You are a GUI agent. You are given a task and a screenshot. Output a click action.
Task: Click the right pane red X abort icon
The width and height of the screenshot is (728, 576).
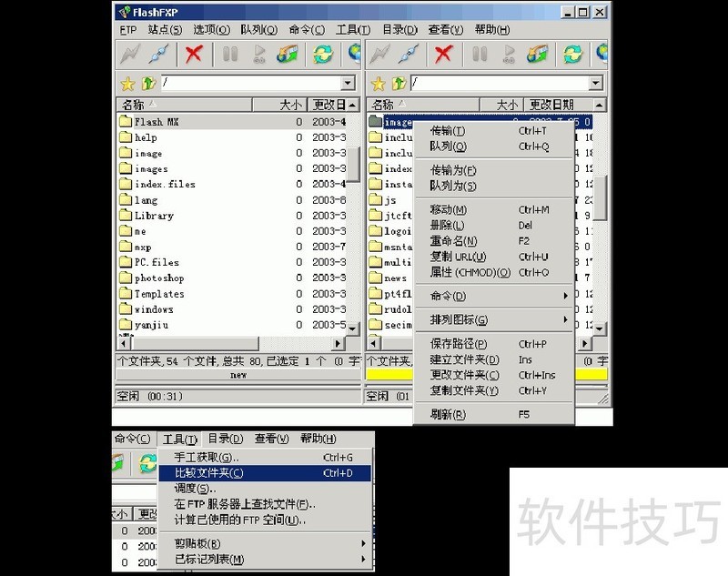coord(444,54)
